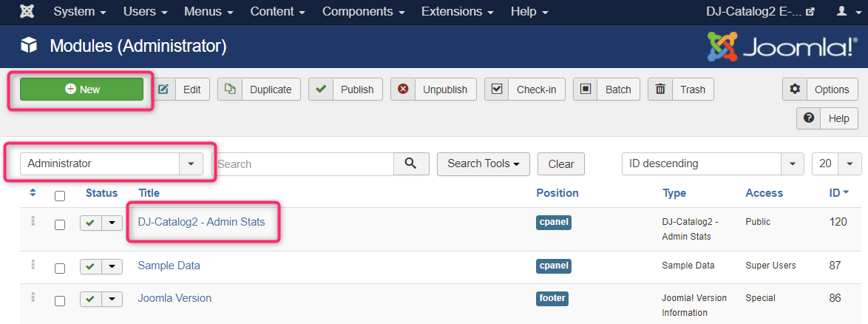
Task: Click the drag handle for Sample Data row
Action: click(x=33, y=265)
